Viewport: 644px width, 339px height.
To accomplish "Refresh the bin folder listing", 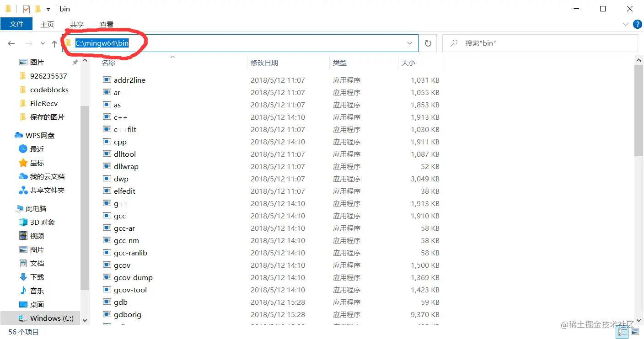I will pyautogui.click(x=428, y=43).
